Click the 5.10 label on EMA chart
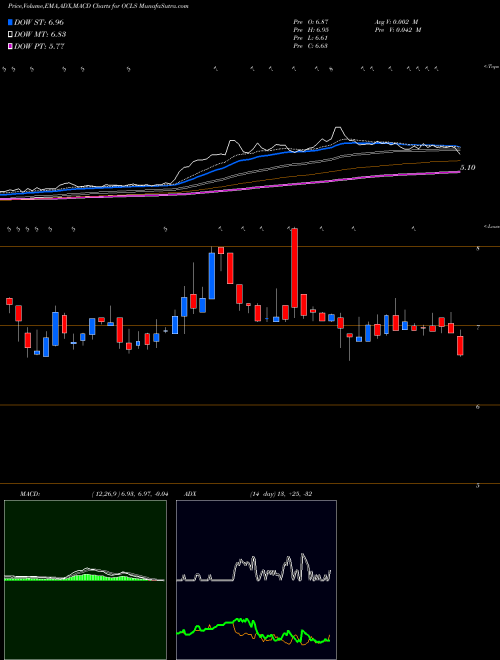Screen dimensions: 500x660 [468, 168]
